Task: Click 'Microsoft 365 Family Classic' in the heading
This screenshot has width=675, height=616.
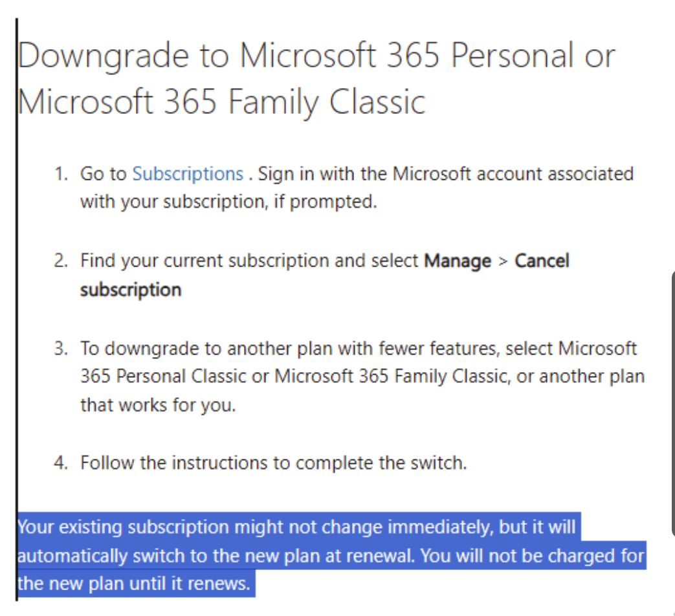Action: [x=221, y=102]
